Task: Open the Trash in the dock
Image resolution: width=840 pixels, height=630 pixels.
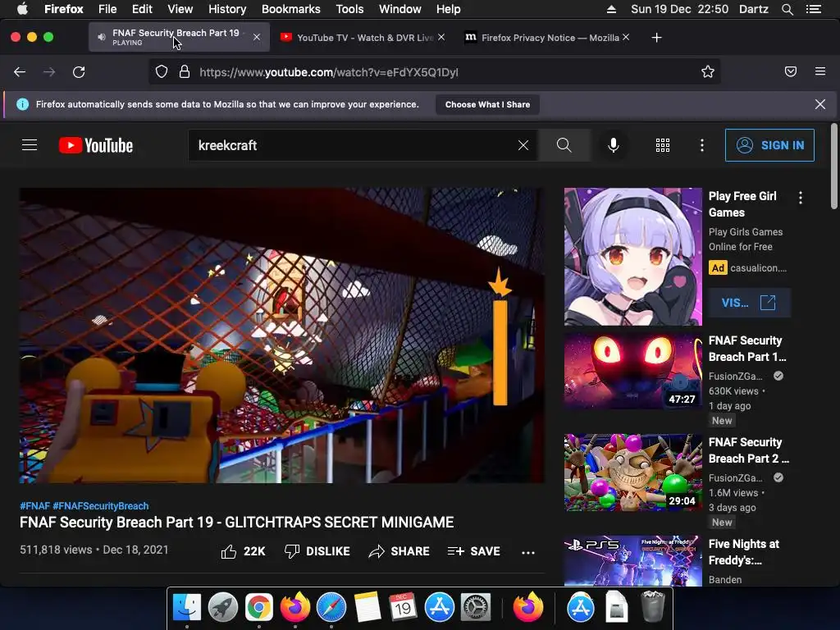Action: [652, 606]
